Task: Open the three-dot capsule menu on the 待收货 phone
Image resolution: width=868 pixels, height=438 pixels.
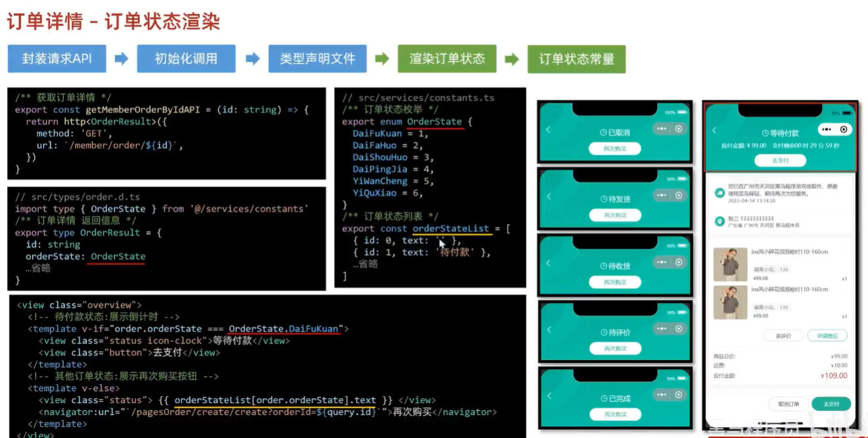Action: point(662,262)
